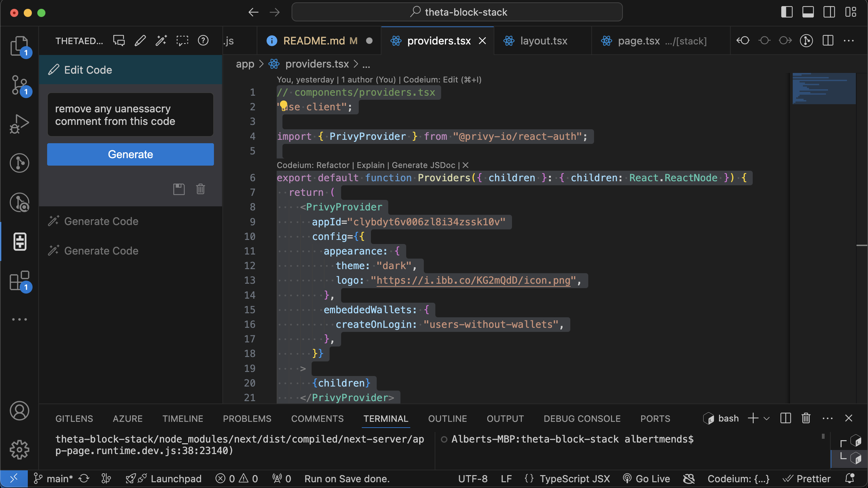
Task: Click the lightbulb code action icon on line 2
Action: click(x=283, y=105)
